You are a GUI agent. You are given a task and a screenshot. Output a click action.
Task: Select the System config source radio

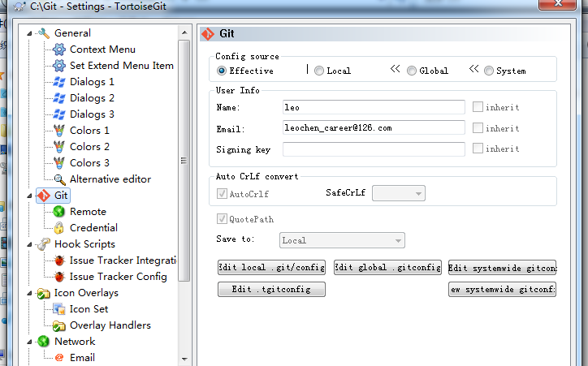(x=489, y=71)
